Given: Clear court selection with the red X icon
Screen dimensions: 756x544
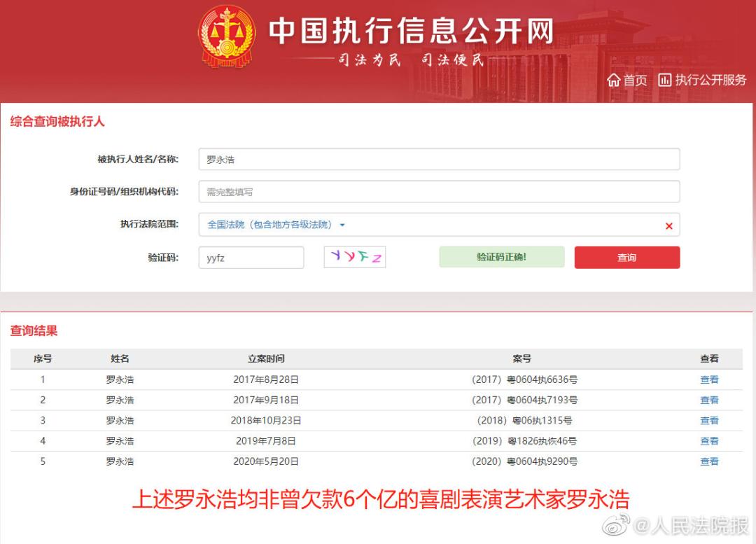Looking at the screenshot, I should tap(669, 225).
